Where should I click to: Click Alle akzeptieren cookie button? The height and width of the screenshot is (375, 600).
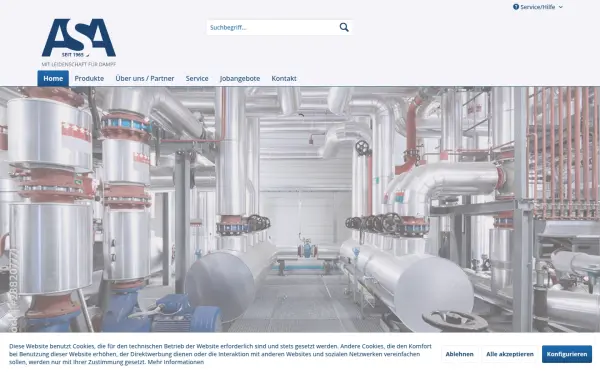point(510,354)
